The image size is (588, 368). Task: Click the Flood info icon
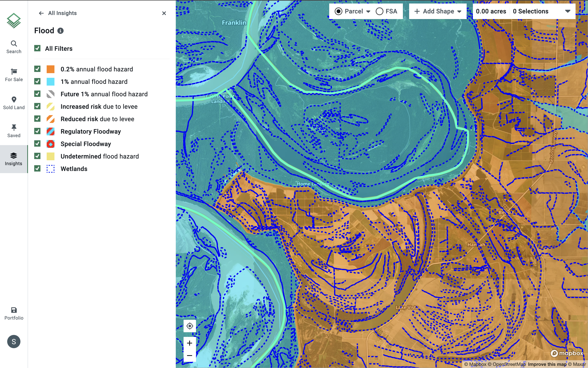tap(60, 31)
